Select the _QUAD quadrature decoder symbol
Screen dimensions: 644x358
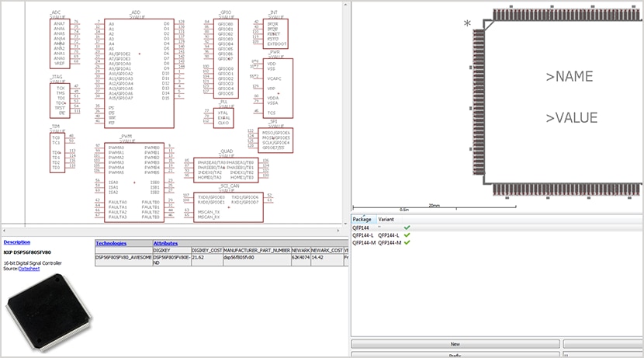[x=226, y=170]
